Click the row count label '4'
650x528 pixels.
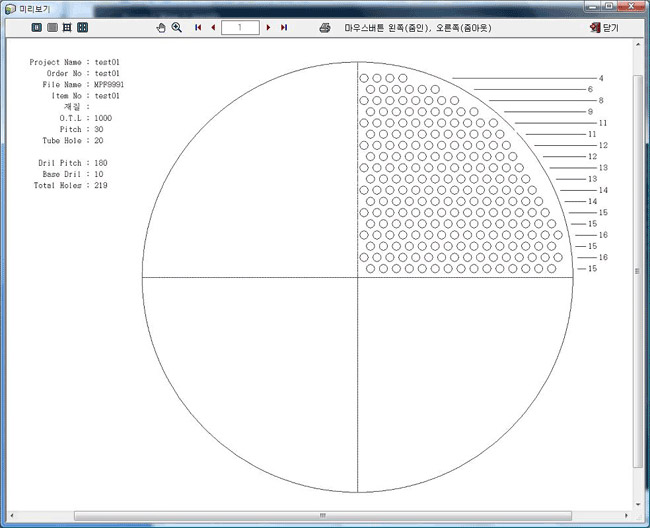(601, 78)
